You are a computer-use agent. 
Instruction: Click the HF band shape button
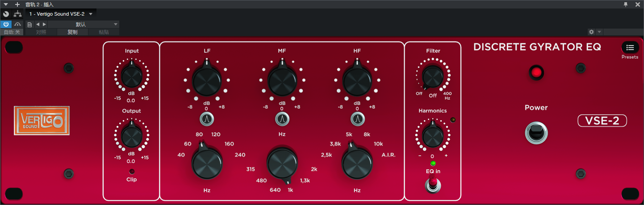357,119
